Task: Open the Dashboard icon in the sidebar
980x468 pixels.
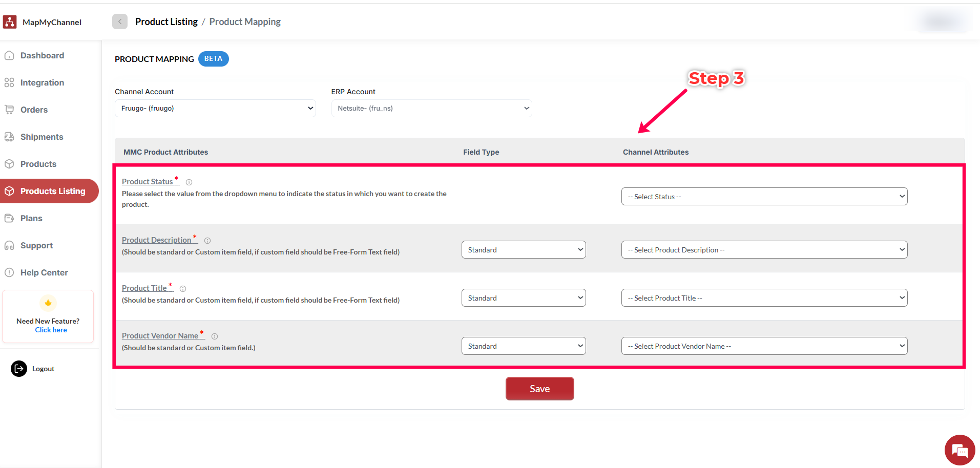Action: [x=10, y=55]
